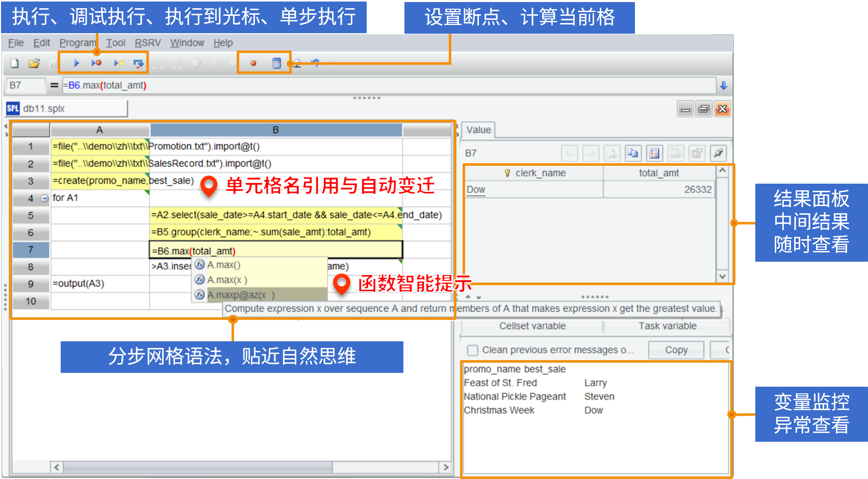This screenshot has width=868, height=479.
Task: Start debug execution from the toolbar
Action: click(96, 63)
